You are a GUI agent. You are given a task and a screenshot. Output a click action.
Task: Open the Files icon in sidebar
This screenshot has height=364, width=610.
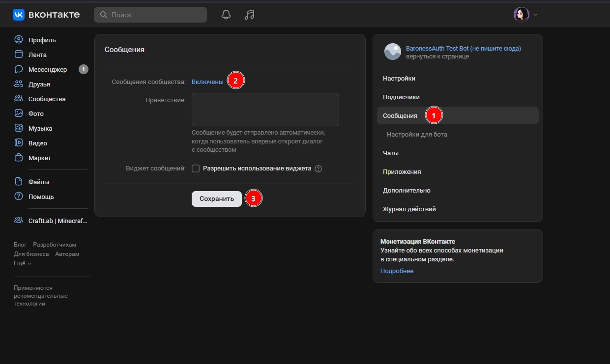pos(19,182)
